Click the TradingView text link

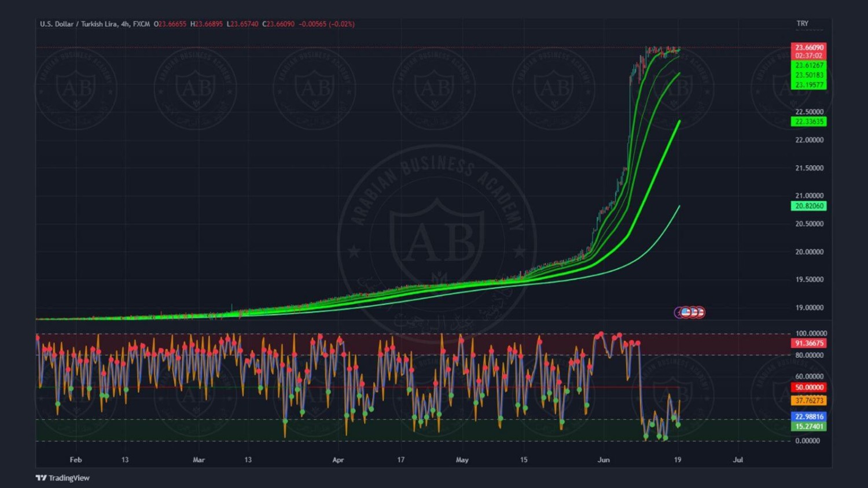tap(69, 478)
